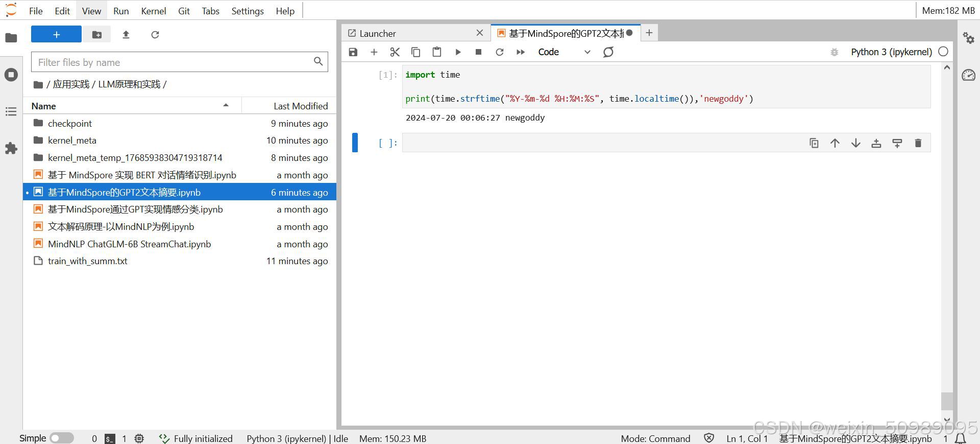Open the Git menu
Viewport: 980px width, 444px height.
click(184, 11)
